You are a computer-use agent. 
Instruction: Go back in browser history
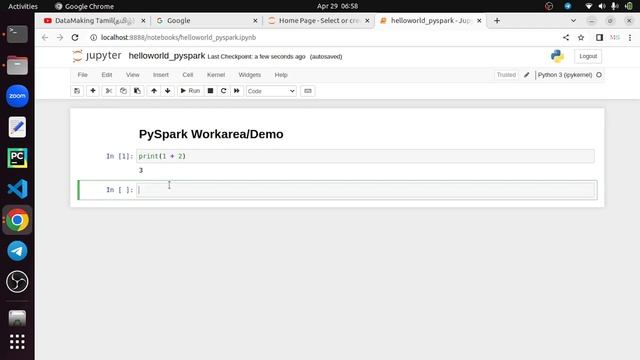[45, 38]
